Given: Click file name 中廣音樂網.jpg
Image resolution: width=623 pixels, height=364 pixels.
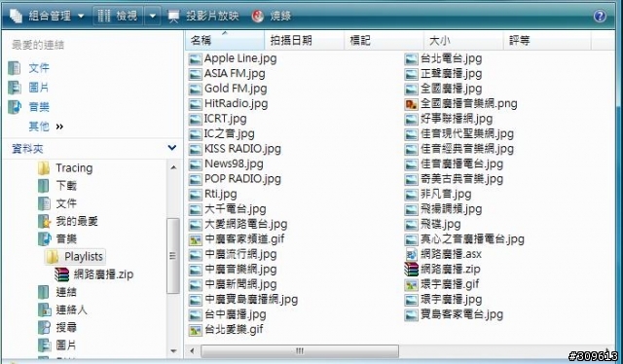Looking at the screenshot, I should [240, 270].
